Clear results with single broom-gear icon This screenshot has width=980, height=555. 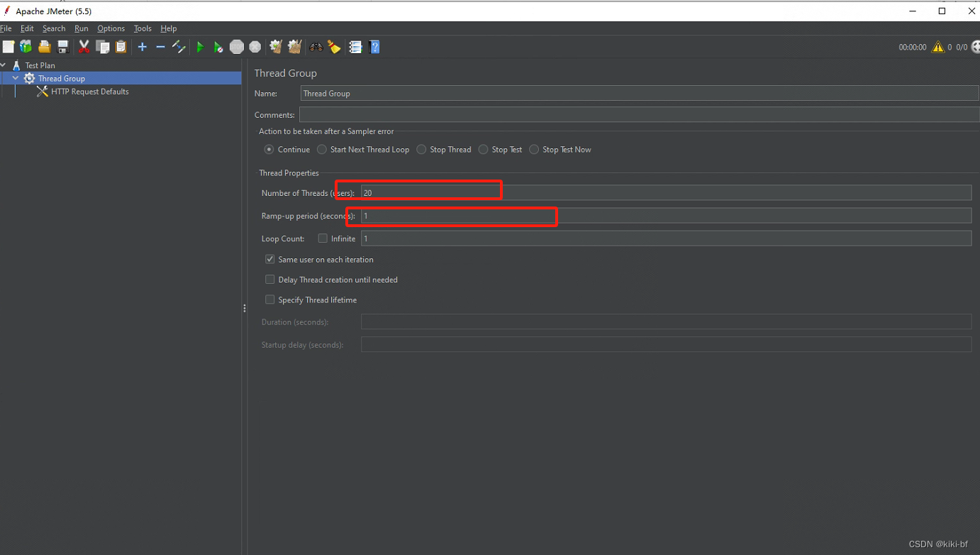point(276,47)
